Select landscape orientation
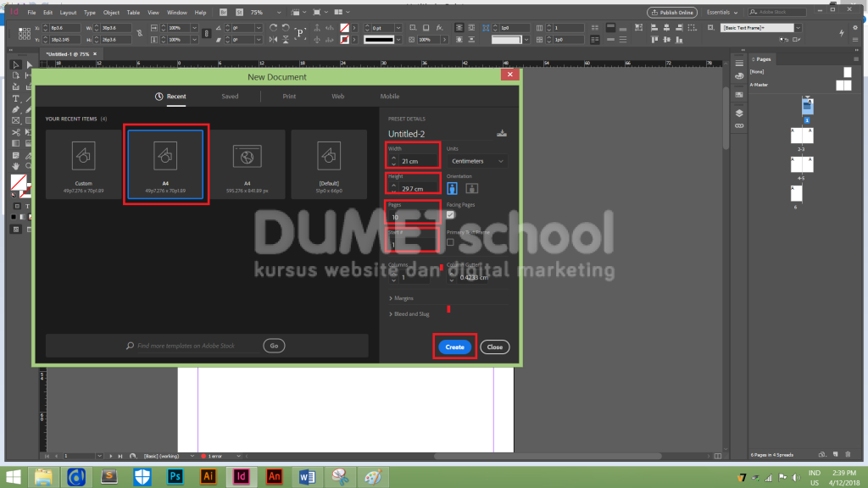 471,189
